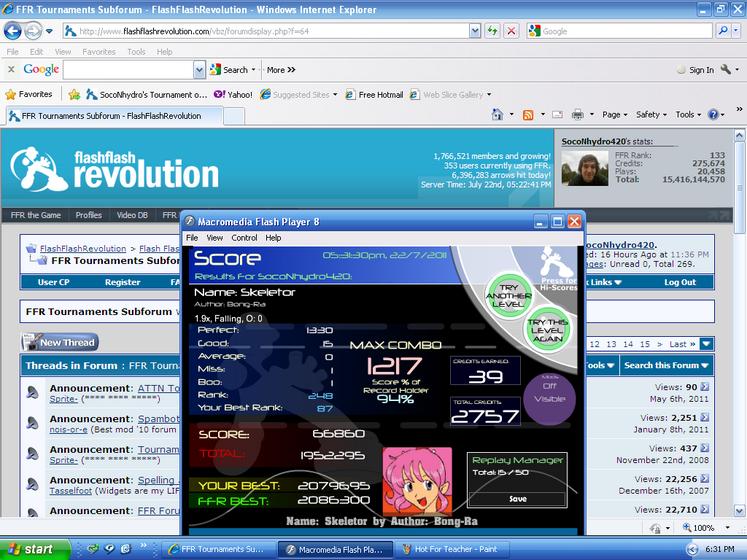Open Help menu in Flash Player
This screenshot has width=747, height=560.
click(x=273, y=237)
